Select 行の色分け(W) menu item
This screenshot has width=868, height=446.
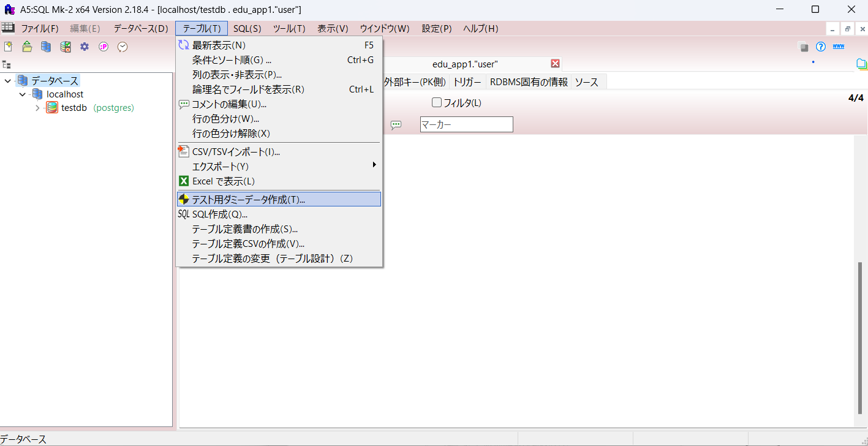279,119
